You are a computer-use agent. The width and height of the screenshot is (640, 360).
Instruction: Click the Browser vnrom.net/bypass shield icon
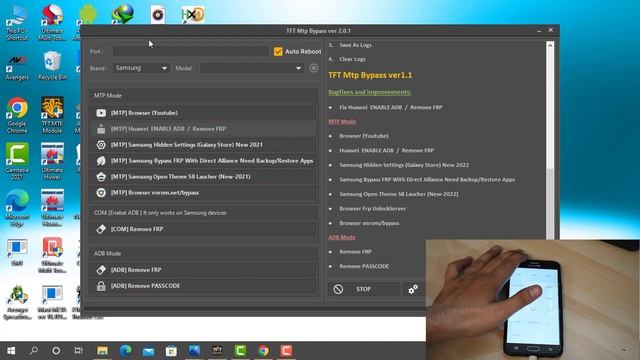pos(101,193)
